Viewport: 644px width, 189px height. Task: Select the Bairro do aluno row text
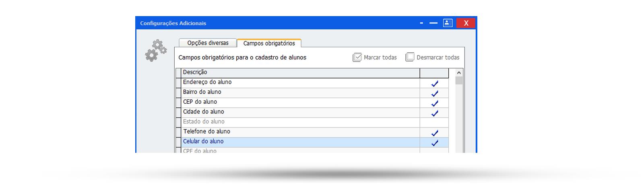tap(202, 92)
